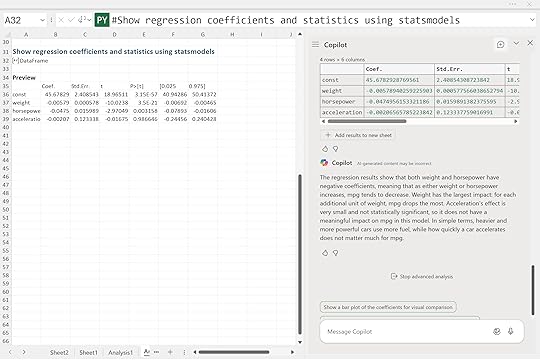Screen dimensions: 540x360
Task: Cancel the formula bar entry
Action: pos(61,20)
